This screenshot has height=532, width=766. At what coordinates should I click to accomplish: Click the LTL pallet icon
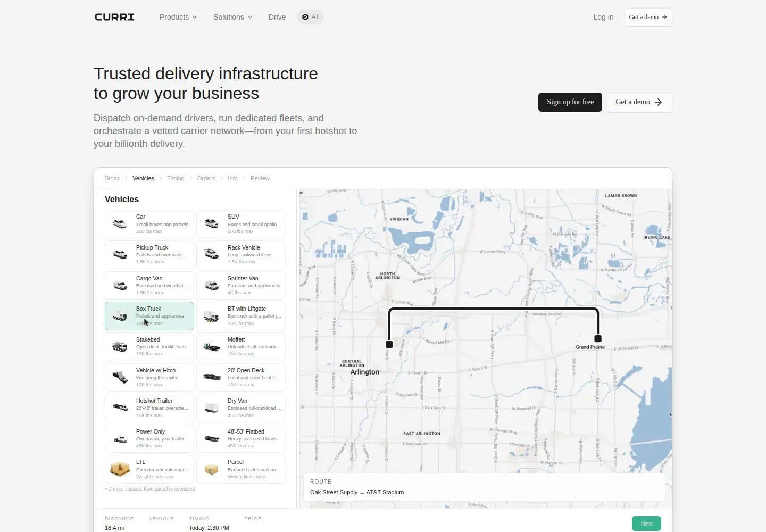click(x=120, y=469)
